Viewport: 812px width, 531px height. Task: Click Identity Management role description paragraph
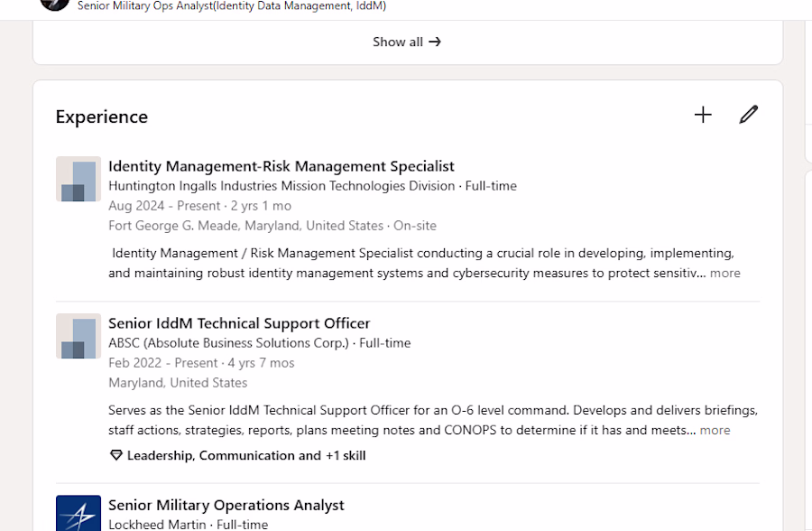424,263
